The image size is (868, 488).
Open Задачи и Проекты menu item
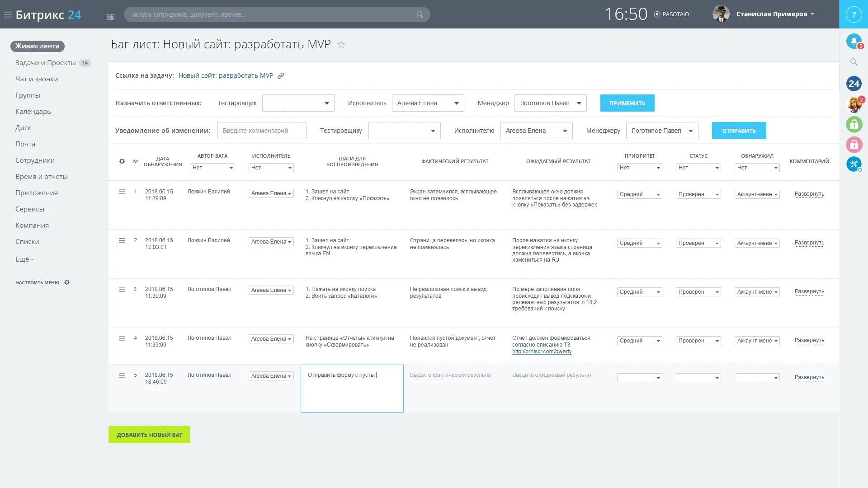(x=46, y=63)
